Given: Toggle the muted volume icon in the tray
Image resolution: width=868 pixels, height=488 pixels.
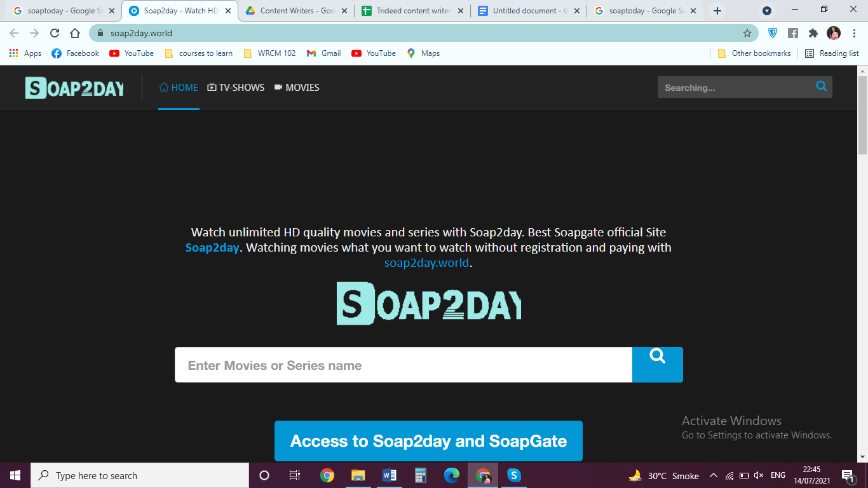Looking at the screenshot, I should pos(759,475).
